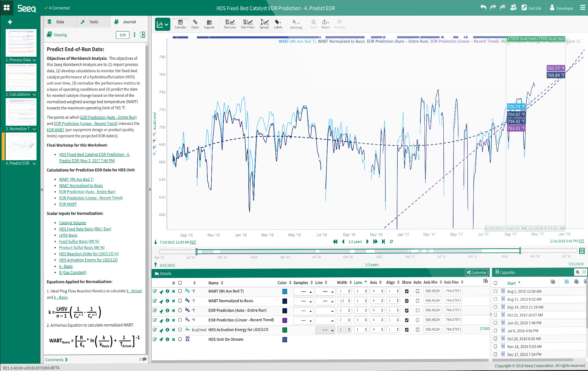Image resolution: width=588 pixels, height=371 pixels.
Task: Open Line style dropdown for WABT Normalized to Basis
Action: coord(325,301)
